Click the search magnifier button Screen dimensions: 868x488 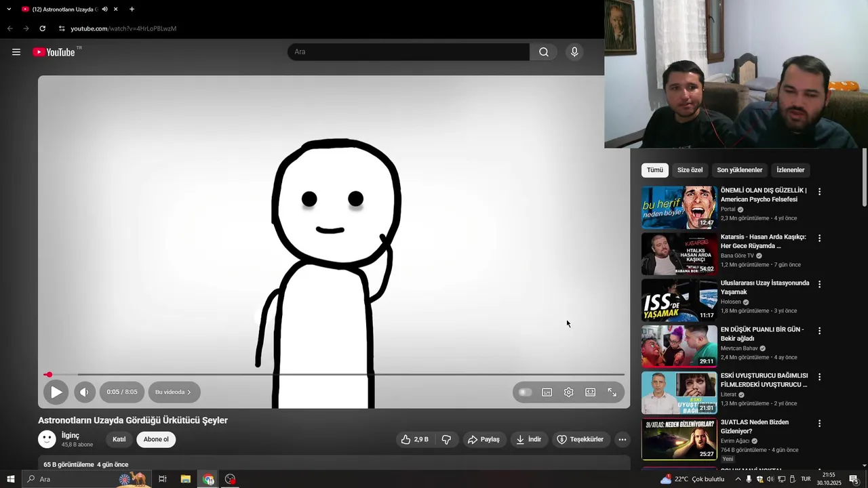tap(544, 52)
